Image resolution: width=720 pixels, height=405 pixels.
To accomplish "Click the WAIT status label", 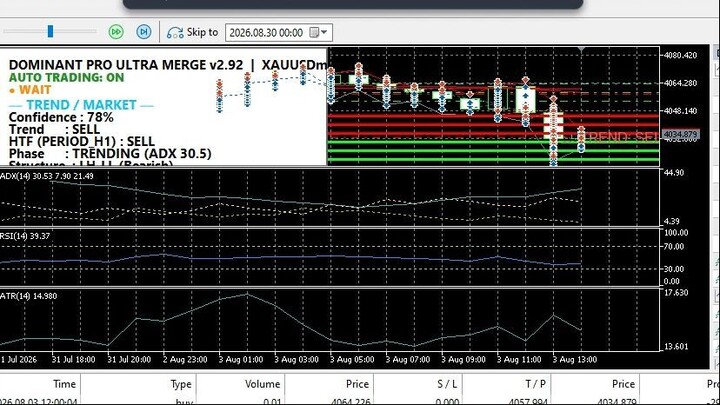I will point(30,90).
